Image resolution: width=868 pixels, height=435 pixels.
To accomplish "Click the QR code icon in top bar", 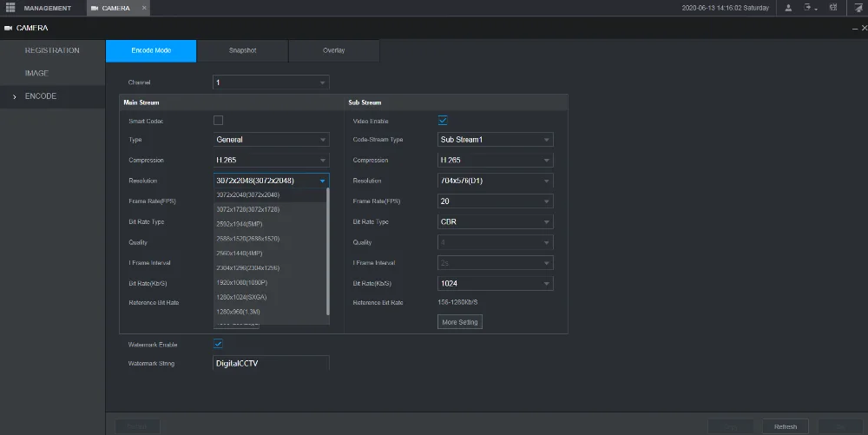I will pyautogui.click(x=833, y=8).
